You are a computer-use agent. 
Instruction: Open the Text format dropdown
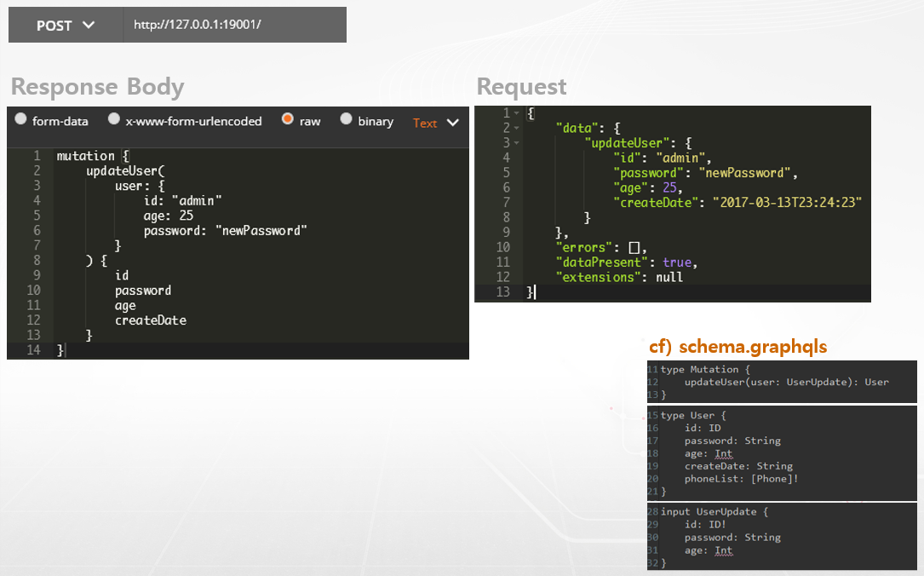(x=436, y=123)
